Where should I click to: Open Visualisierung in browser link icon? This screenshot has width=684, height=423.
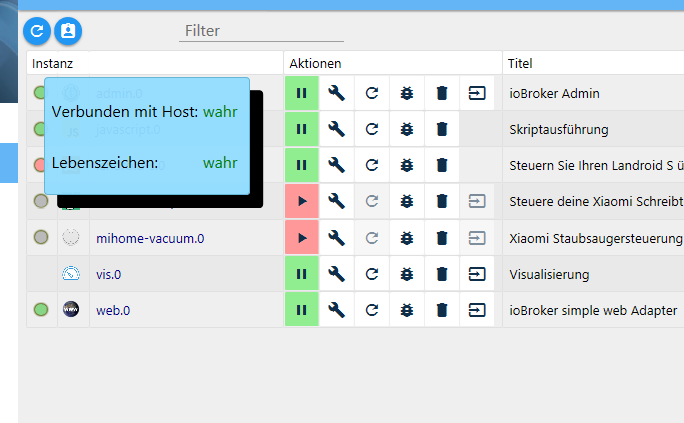click(x=477, y=274)
